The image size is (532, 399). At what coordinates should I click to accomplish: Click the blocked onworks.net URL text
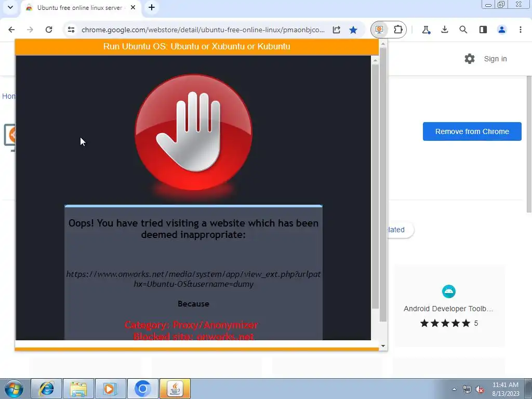(193, 279)
